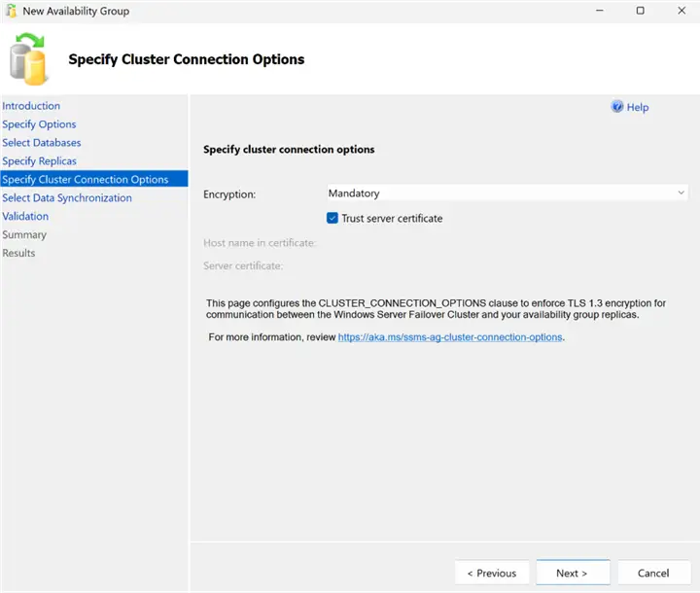Open the aka.ms cluster connection options link
This screenshot has height=593, width=700.
tap(450, 337)
